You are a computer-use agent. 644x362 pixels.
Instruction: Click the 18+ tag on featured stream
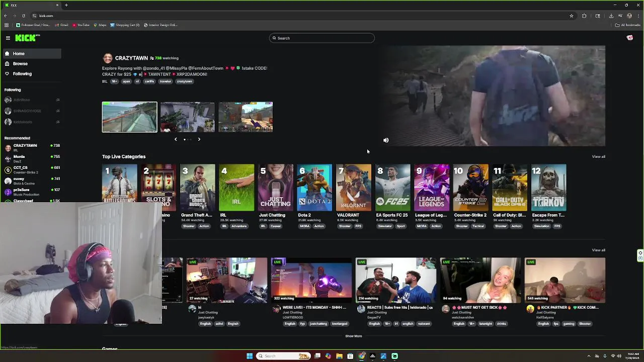[115, 81]
